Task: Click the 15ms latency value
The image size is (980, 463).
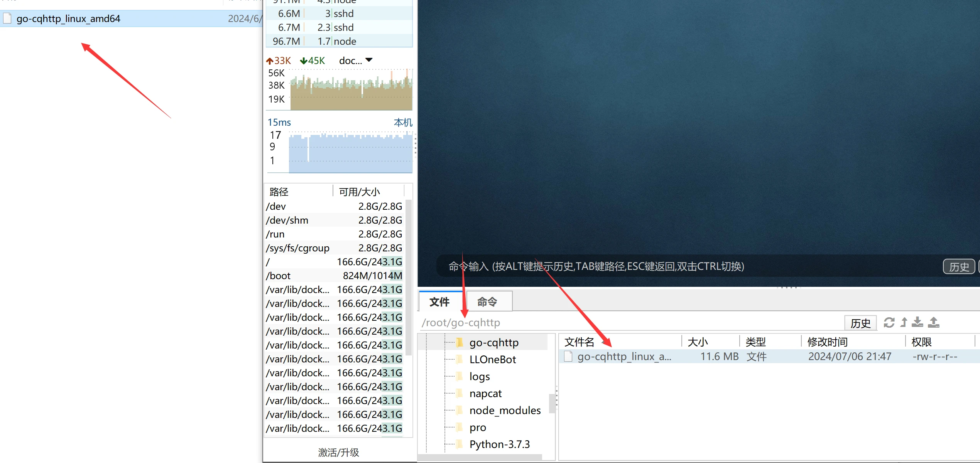Action: (279, 123)
